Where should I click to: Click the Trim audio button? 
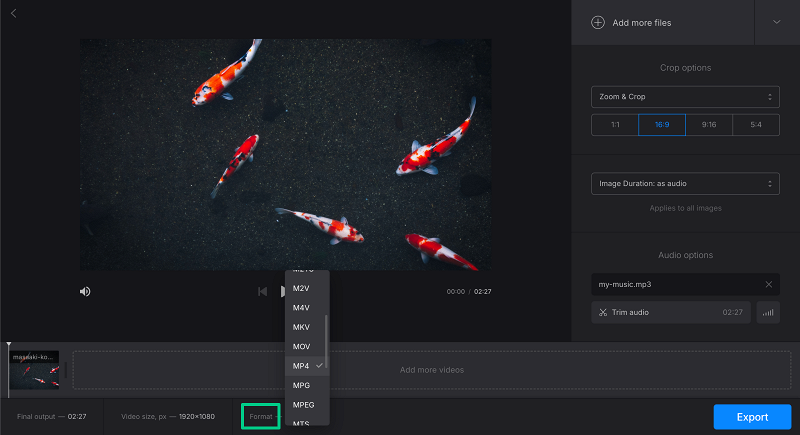point(671,313)
